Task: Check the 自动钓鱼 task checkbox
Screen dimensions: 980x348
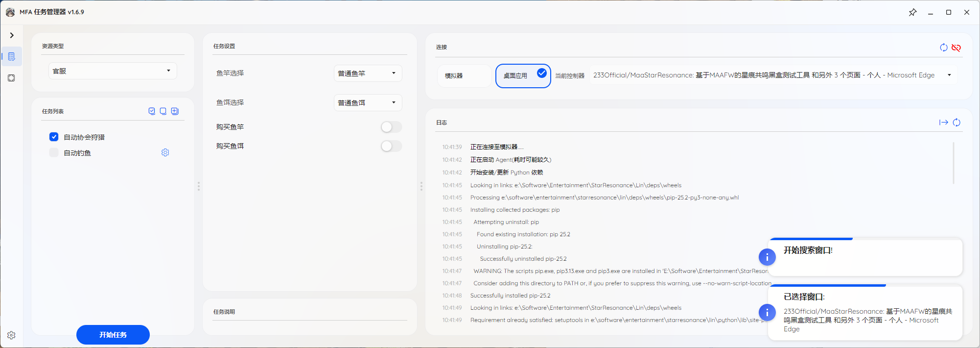Action: [x=54, y=153]
